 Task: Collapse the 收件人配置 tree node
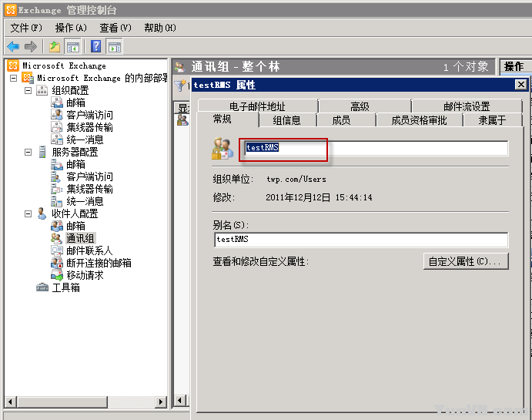click(x=28, y=213)
